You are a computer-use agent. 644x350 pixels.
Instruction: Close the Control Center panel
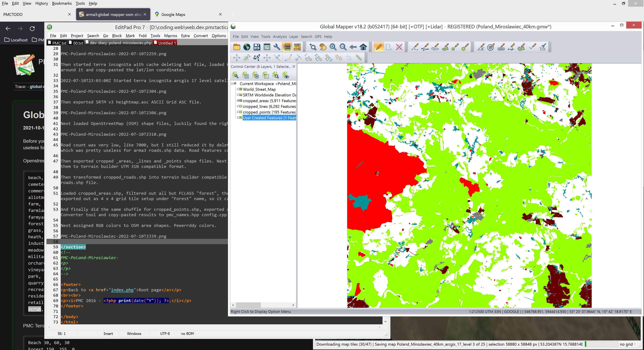[294, 67]
